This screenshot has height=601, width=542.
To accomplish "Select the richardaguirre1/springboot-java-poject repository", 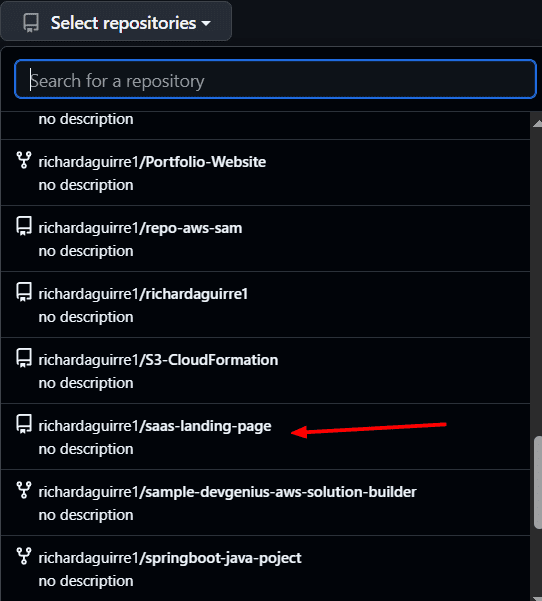I will pyautogui.click(x=265, y=568).
